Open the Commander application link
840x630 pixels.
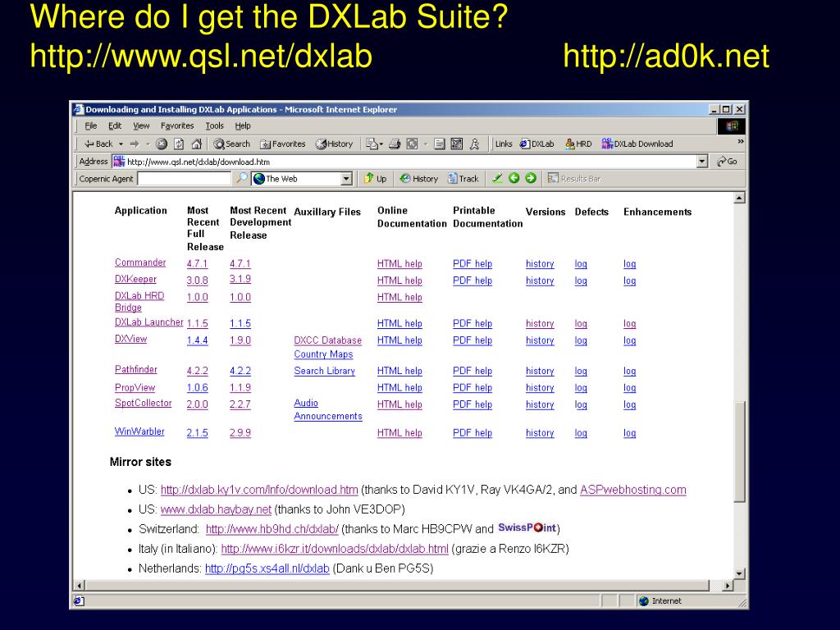(x=140, y=262)
